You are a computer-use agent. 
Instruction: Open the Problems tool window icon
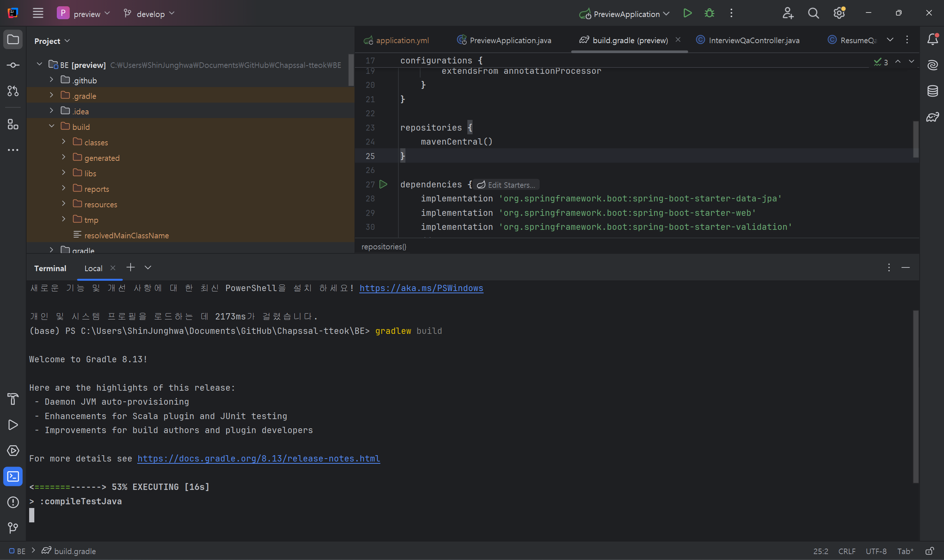(13, 502)
